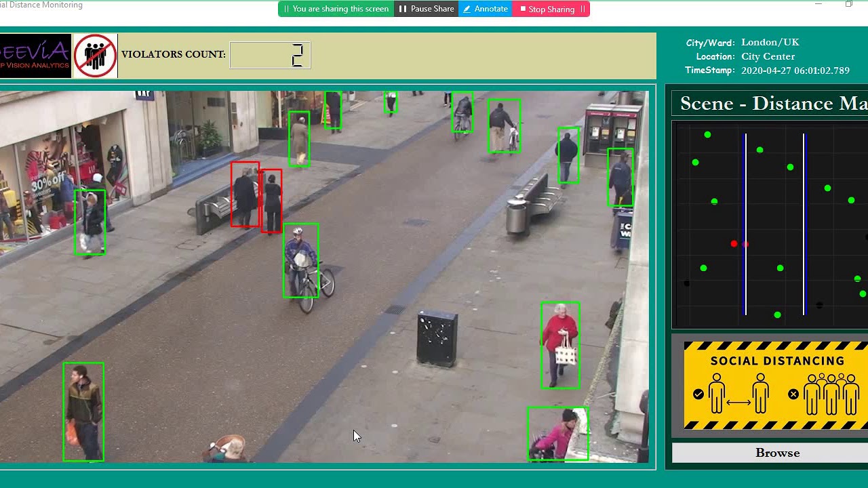Click the Deevia Vision Analytics logo
This screenshot has width=868, height=488.
coord(35,56)
